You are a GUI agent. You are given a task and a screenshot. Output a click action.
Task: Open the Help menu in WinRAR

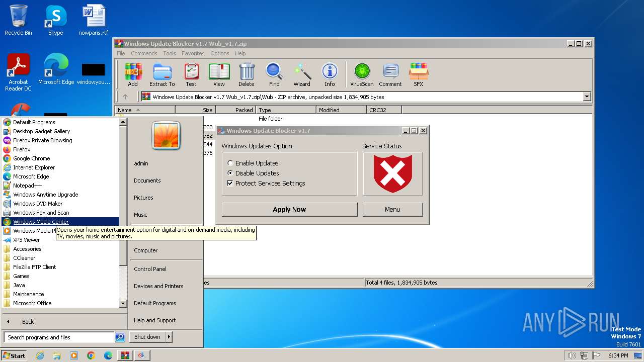pyautogui.click(x=240, y=53)
